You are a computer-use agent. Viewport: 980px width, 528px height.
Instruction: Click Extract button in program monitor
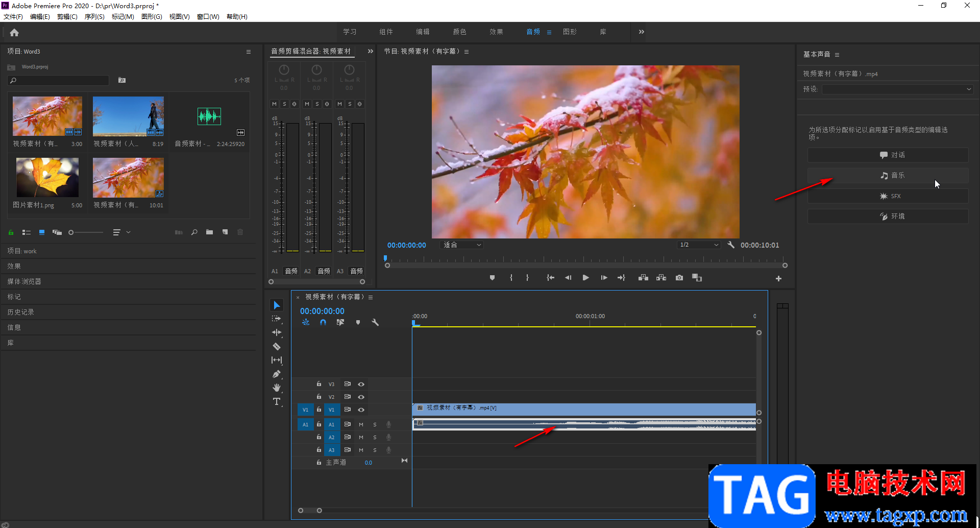[661, 278]
